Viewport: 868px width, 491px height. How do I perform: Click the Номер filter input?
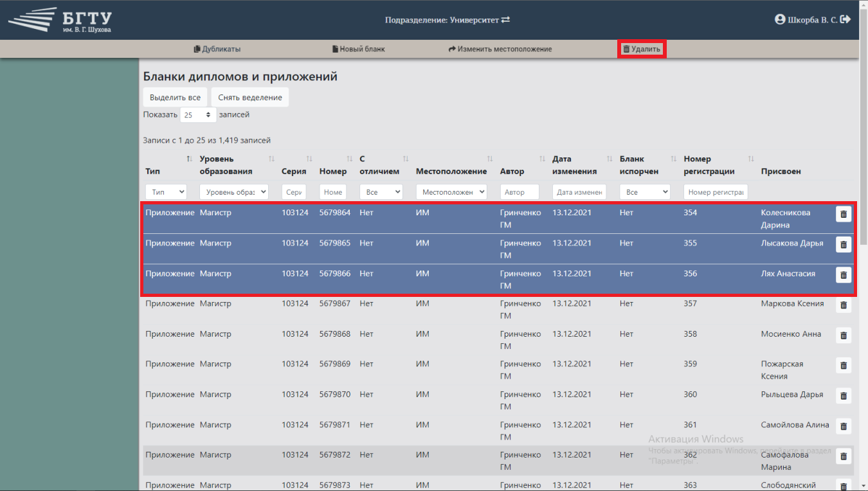[333, 192]
